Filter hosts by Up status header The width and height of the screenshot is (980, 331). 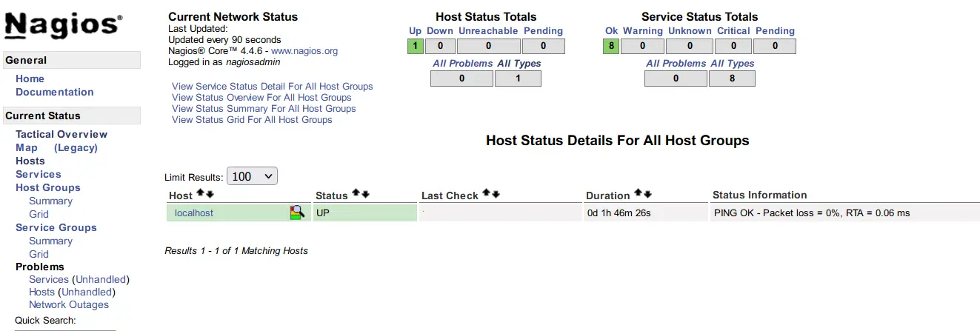415,31
